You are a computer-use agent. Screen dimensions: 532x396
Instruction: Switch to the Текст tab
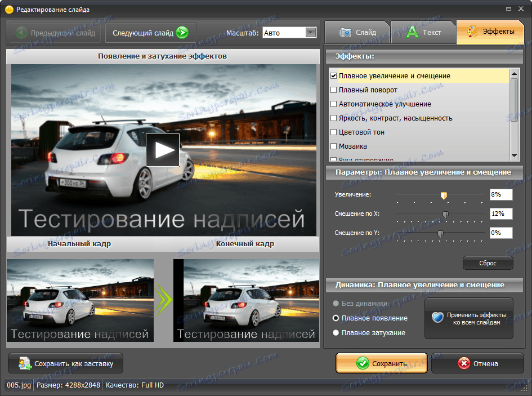coord(423,32)
